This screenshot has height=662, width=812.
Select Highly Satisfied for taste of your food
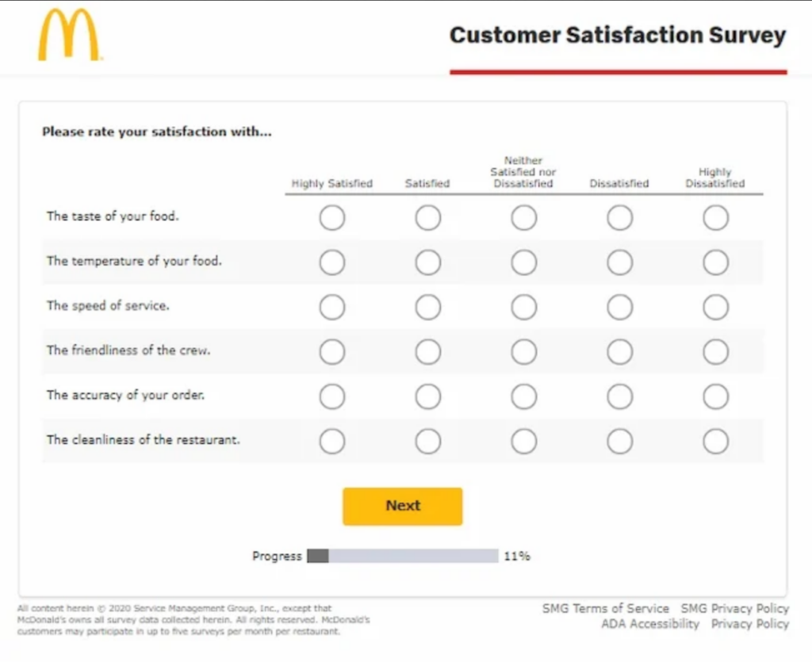(x=332, y=217)
